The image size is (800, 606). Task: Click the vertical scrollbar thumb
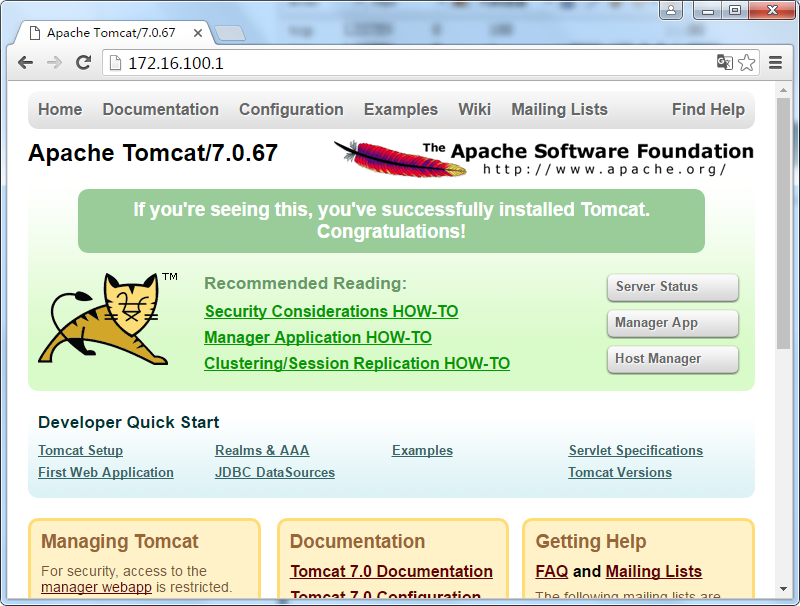point(783,223)
